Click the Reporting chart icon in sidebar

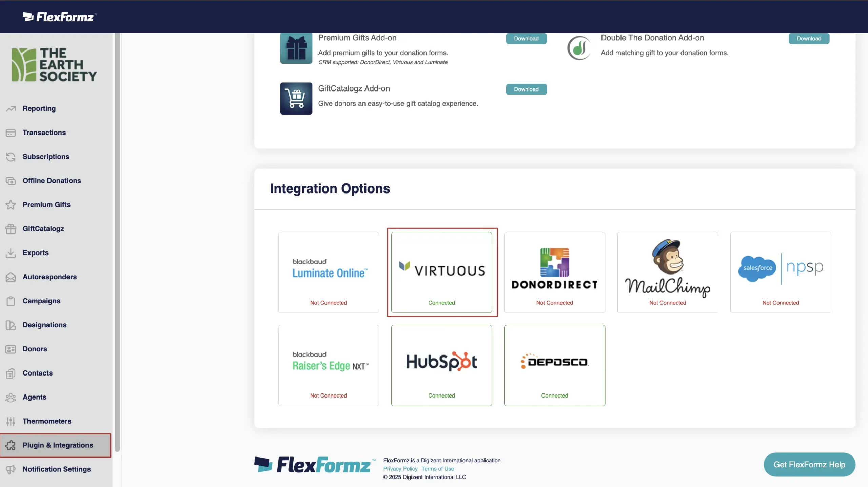click(x=11, y=109)
